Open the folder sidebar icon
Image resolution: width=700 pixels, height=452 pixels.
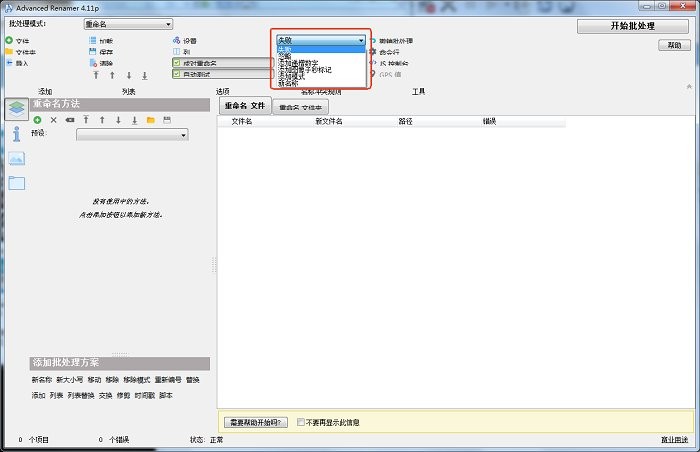point(17,183)
